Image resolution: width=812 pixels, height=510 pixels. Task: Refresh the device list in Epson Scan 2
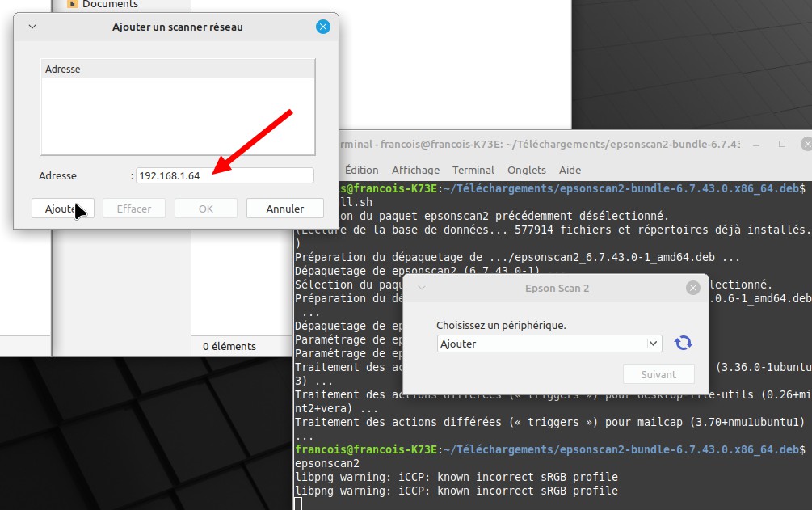[683, 344]
